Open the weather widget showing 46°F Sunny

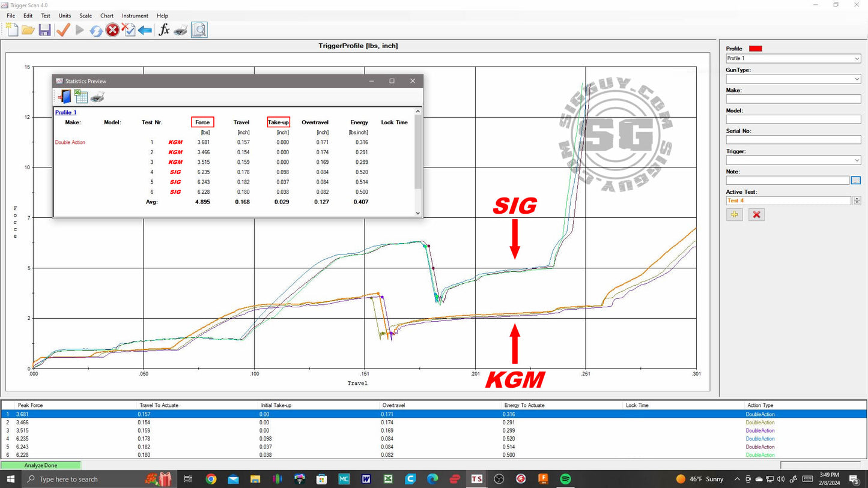point(700,479)
